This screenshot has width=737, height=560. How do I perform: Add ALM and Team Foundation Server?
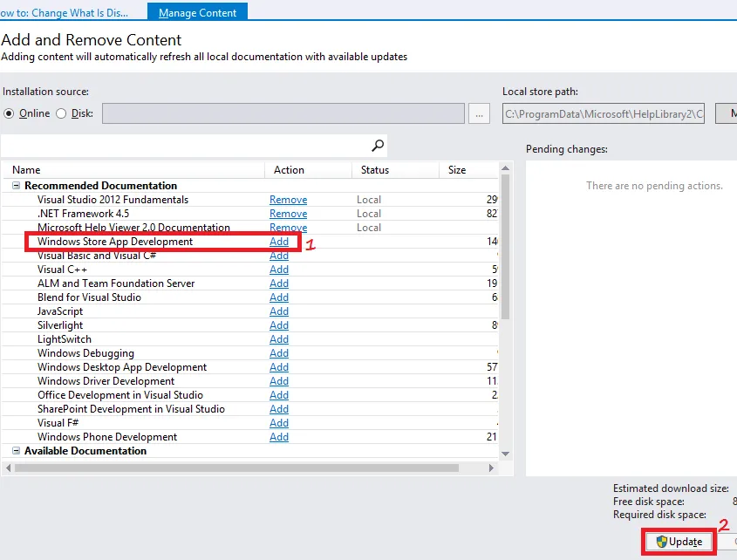point(279,283)
